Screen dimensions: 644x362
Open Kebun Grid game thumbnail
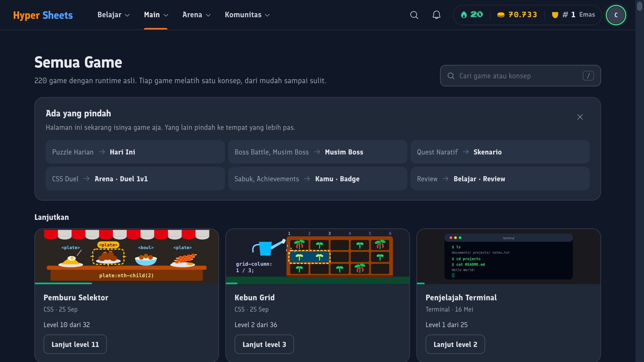point(318,256)
